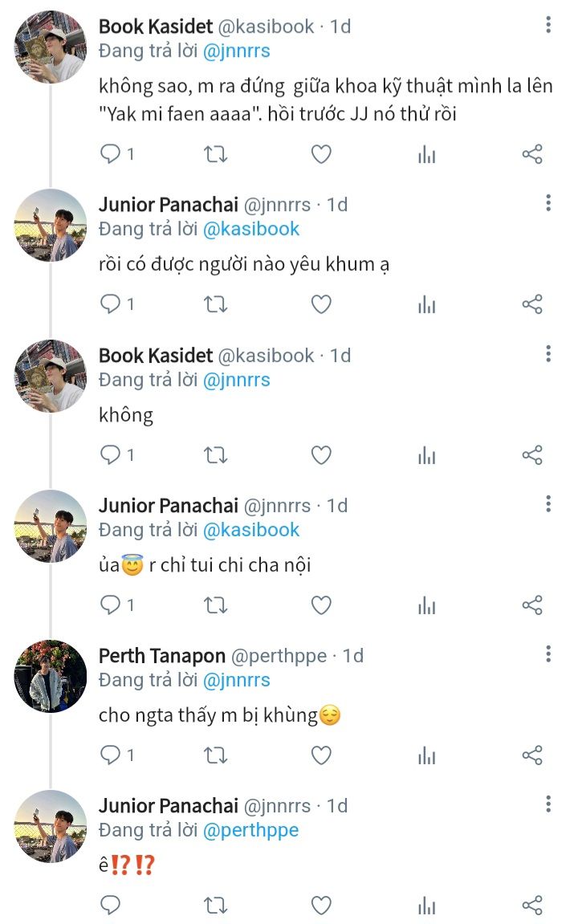This screenshot has width=578, height=924.
Task: Retweet the "ủa r chỉ tui chi cha nội" tweet
Action: 215,605
